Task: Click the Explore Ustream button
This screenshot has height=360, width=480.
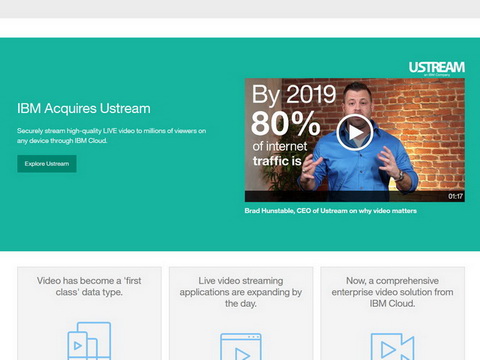Action: (x=47, y=164)
